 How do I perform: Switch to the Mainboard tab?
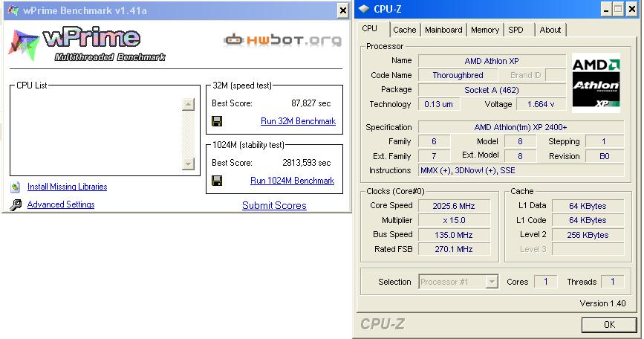pyautogui.click(x=443, y=30)
